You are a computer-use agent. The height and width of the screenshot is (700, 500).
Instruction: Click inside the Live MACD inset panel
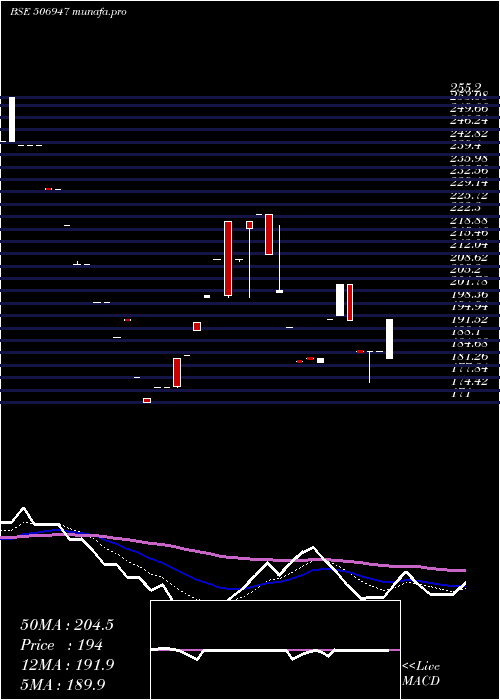coord(275,650)
